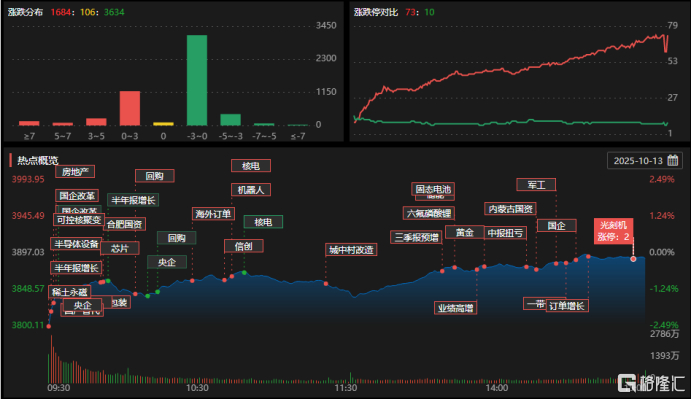
Task: Open the 三季报预增 hotspot tag
Action: tap(416, 238)
